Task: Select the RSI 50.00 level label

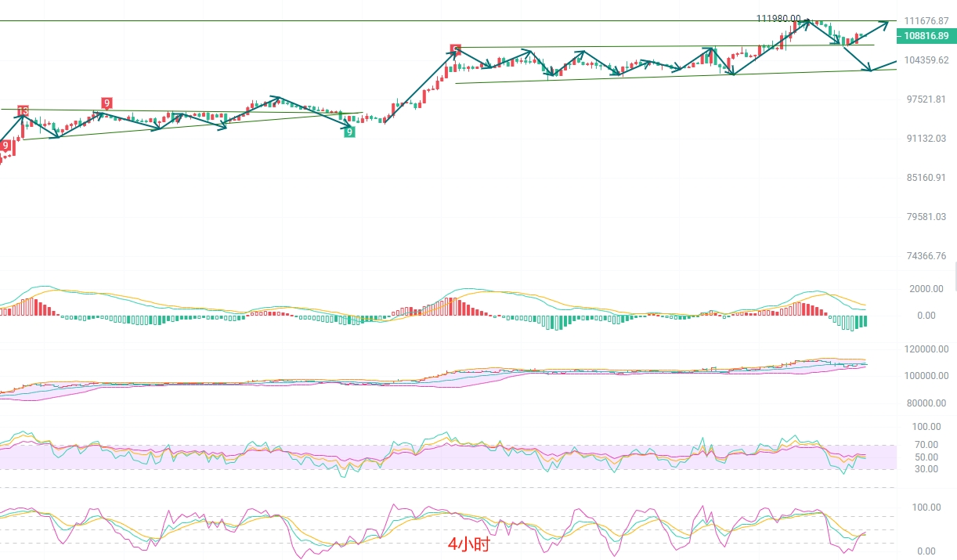Action: tap(925, 457)
